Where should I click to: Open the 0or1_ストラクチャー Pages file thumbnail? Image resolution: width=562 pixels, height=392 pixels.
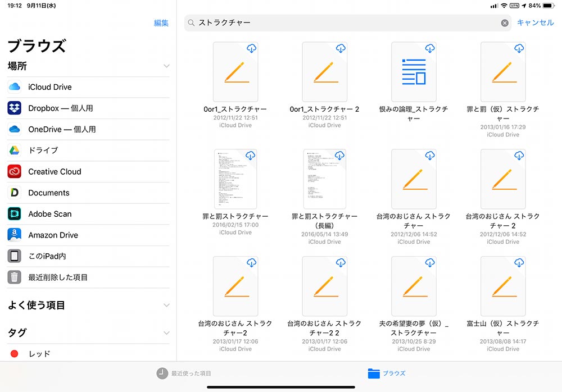pyautogui.click(x=235, y=72)
